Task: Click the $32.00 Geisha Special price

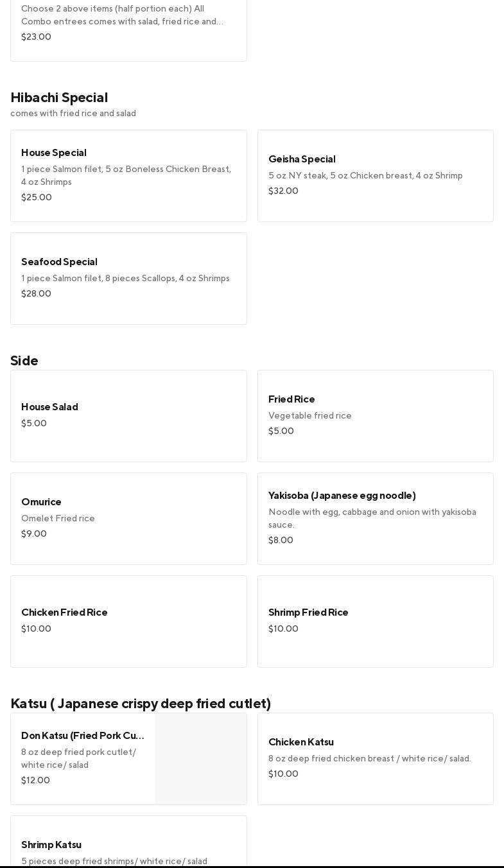Action: coord(283,191)
